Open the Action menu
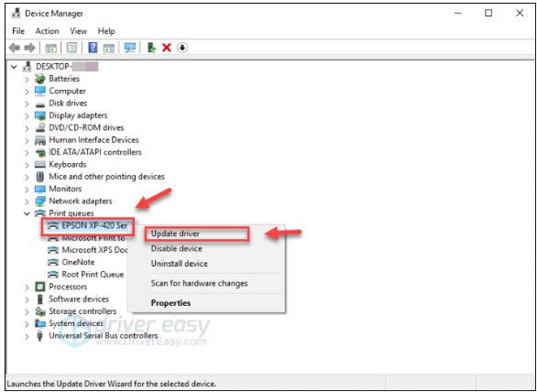Viewport: 537px width, 392px height. click(48, 31)
